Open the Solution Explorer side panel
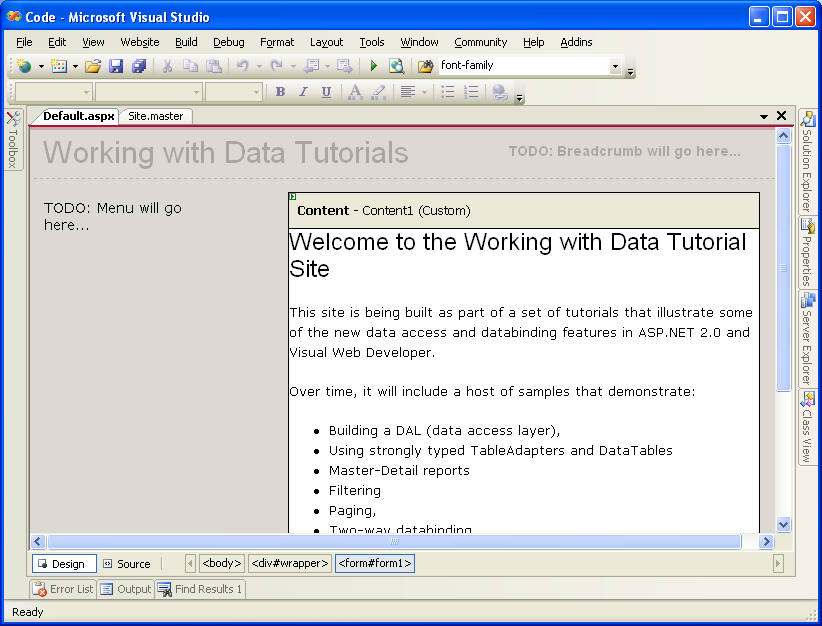The height and width of the screenshot is (626, 822). [x=807, y=161]
